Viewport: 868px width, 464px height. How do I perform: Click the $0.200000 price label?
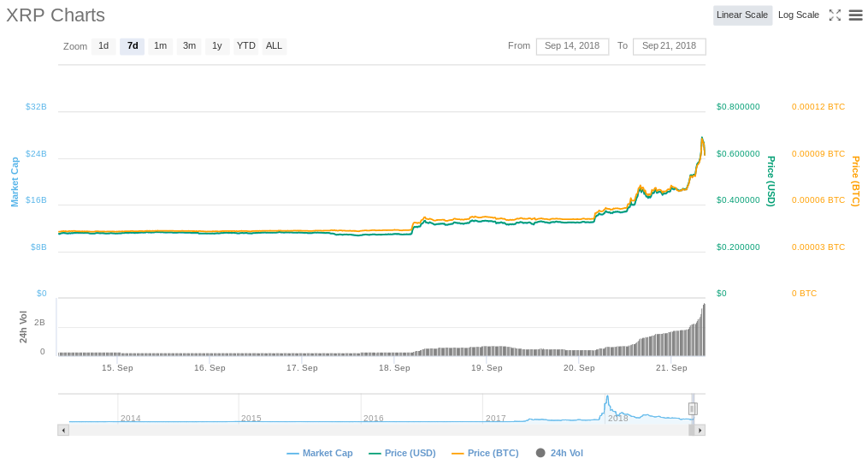click(738, 247)
